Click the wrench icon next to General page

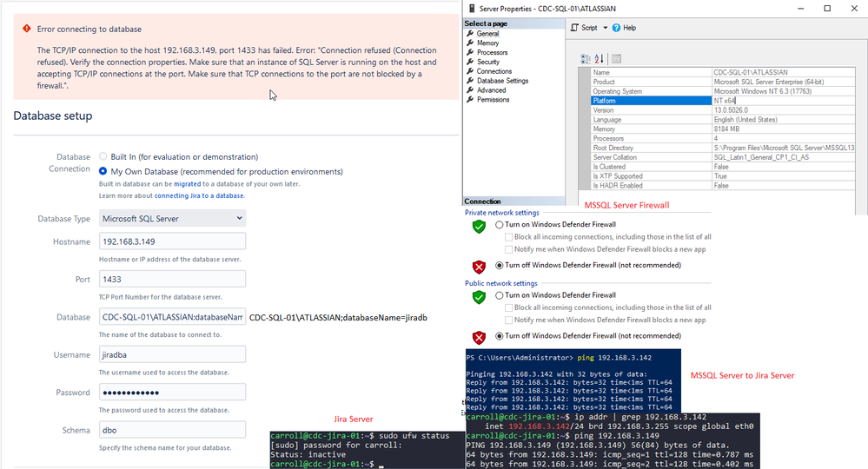(470, 34)
